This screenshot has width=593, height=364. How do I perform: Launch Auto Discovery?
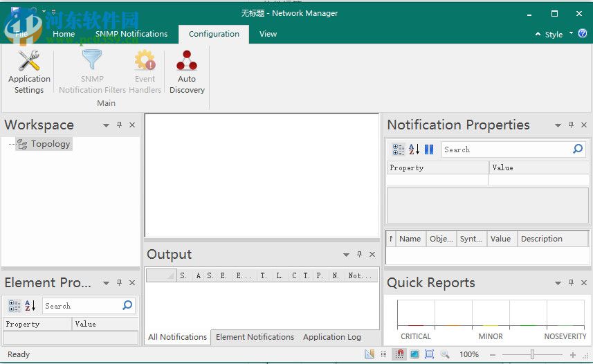point(187,71)
